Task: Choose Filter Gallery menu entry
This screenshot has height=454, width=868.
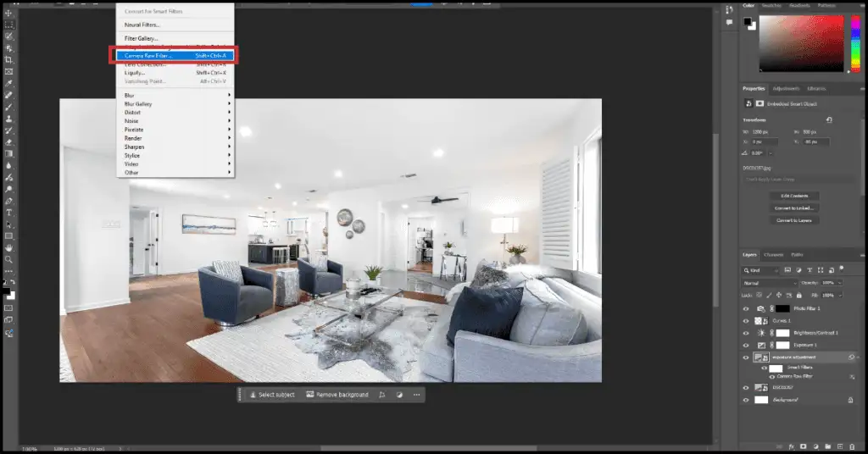Action: tap(175, 38)
